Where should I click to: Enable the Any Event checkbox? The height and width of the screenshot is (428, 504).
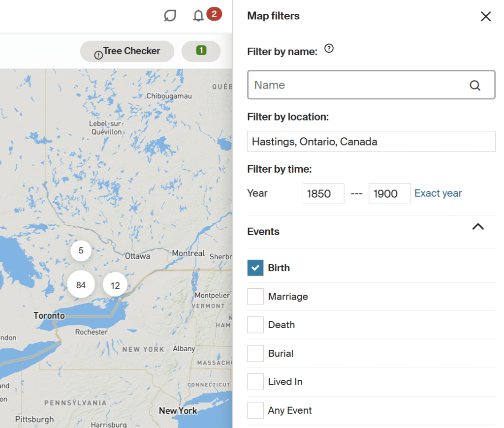point(255,410)
